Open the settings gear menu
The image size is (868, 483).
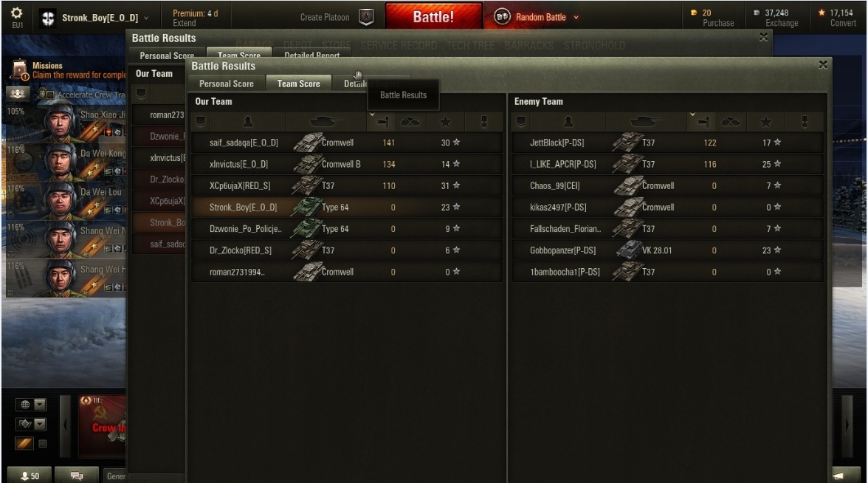[16, 13]
